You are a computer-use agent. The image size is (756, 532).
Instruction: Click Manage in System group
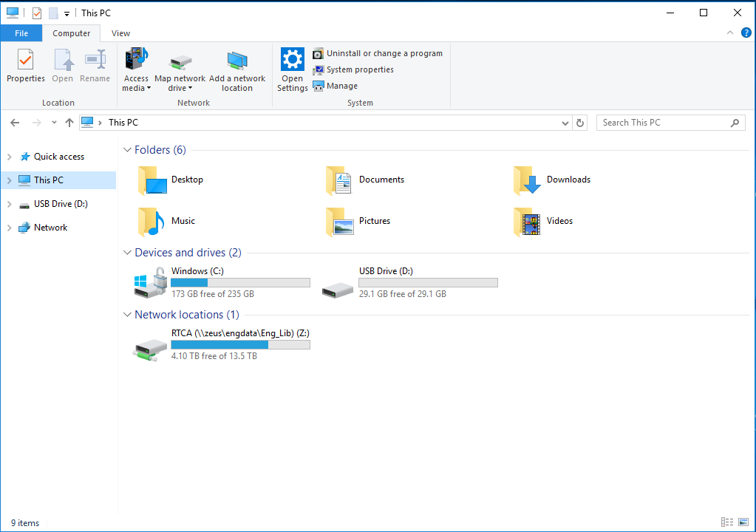(336, 86)
